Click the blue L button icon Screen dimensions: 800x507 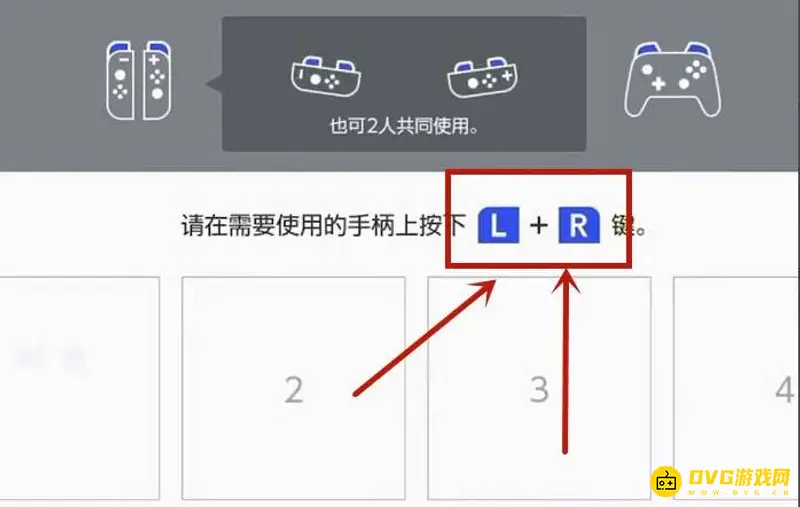click(x=498, y=225)
